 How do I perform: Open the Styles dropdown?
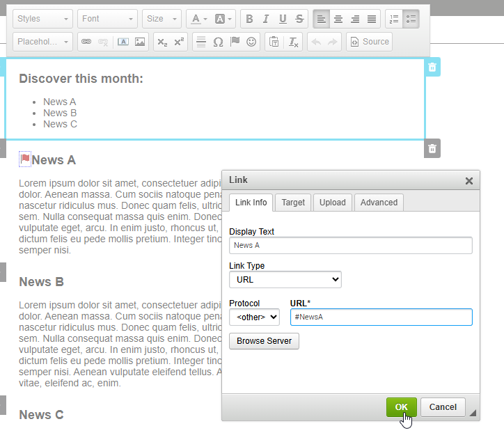[43, 19]
